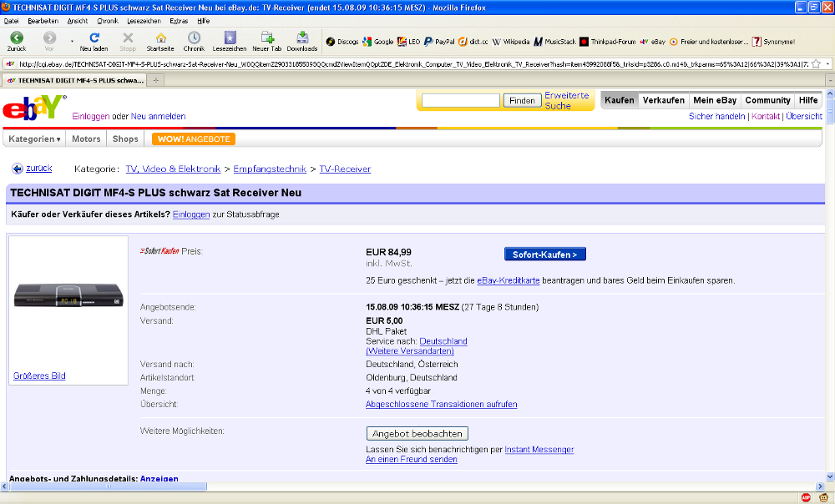Viewport: 835px width, 504px height.
Task: Open the Freier und kostenloser bookmark
Action: 709,42
